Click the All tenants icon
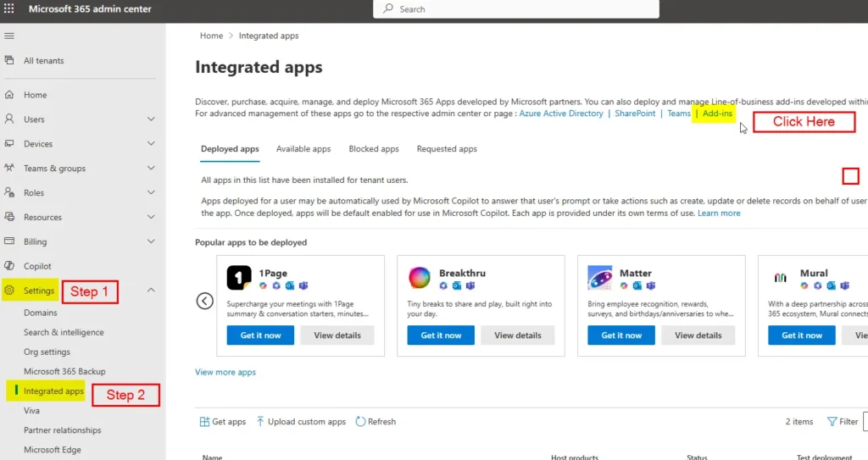Viewport: 868px width, 460px height. click(x=9, y=60)
